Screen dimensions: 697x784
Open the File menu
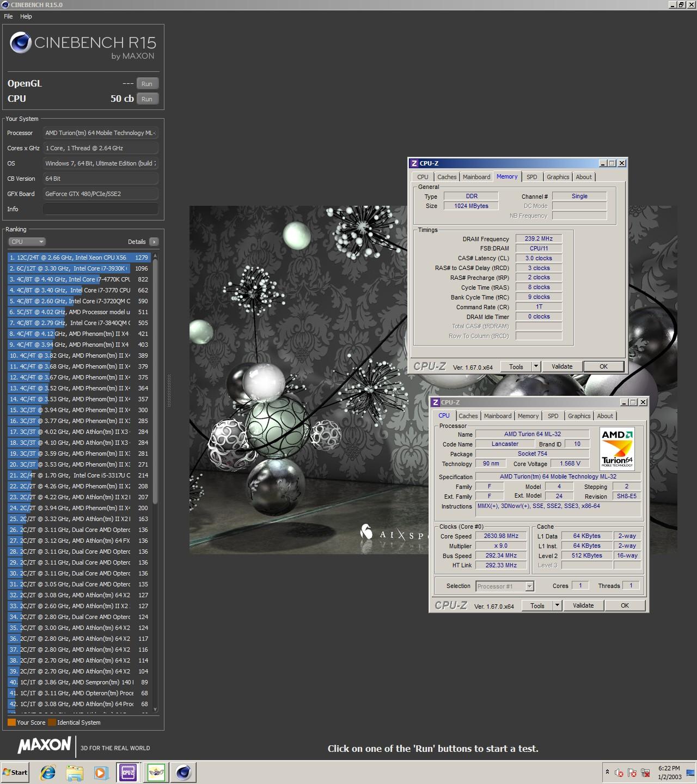[x=8, y=16]
